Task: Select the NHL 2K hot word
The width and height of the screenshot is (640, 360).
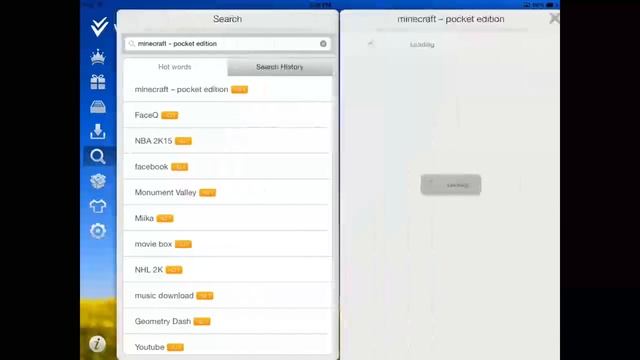Action: pyautogui.click(x=227, y=270)
